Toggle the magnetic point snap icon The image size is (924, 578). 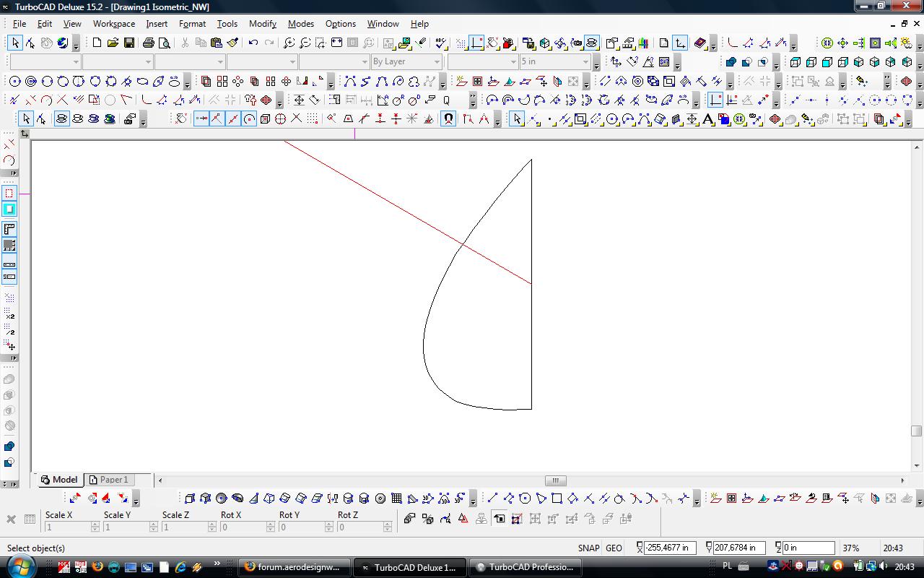tap(448, 119)
